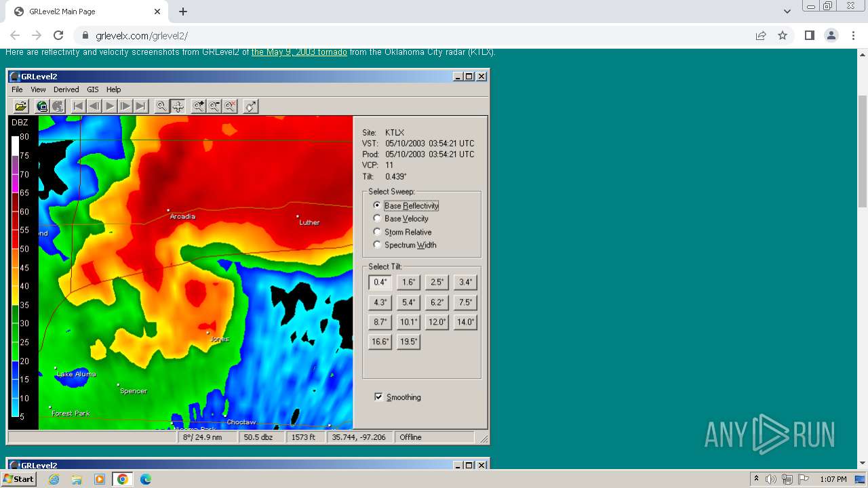Click the Jones label on radar map
The width and height of the screenshot is (868, 488).
pos(220,339)
